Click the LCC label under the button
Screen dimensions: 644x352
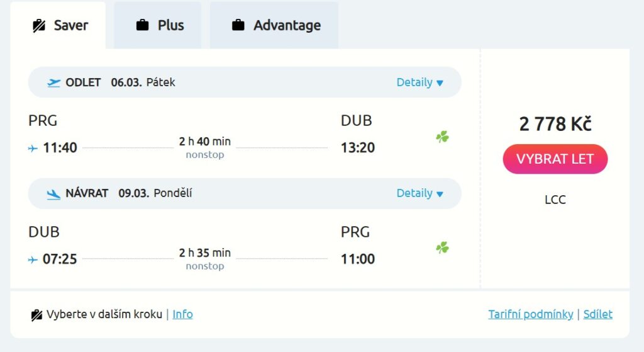[x=555, y=200]
